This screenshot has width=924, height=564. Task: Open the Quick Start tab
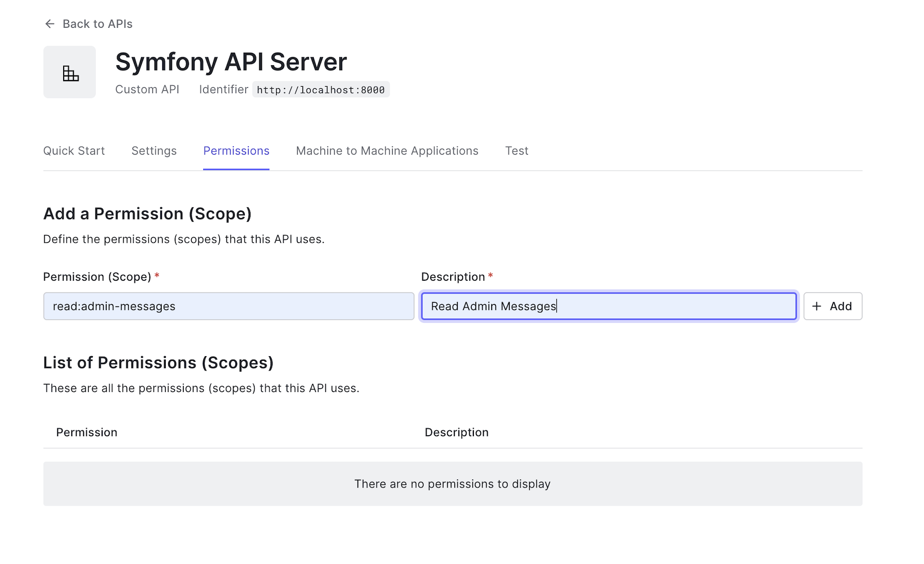click(x=74, y=151)
